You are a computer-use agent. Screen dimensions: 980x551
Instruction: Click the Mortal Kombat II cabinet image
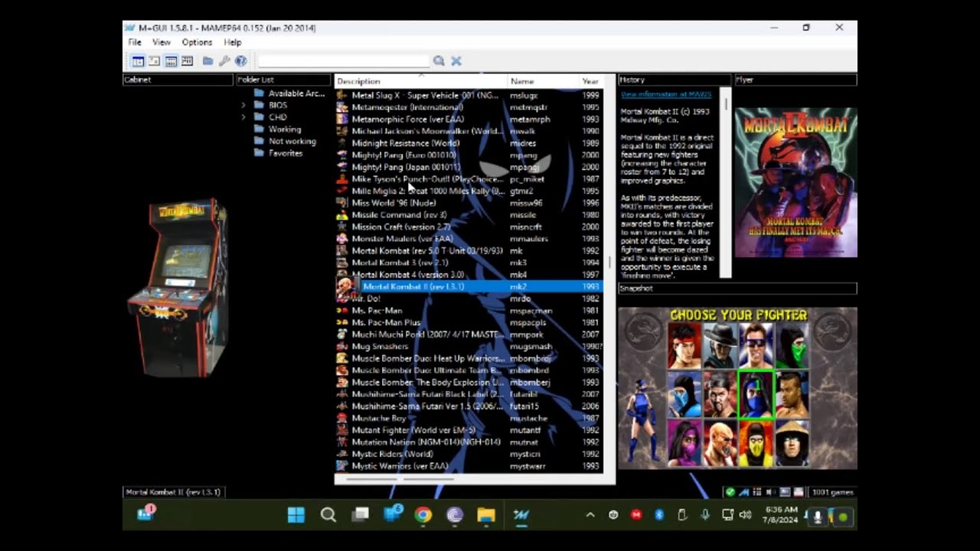(x=178, y=288)
